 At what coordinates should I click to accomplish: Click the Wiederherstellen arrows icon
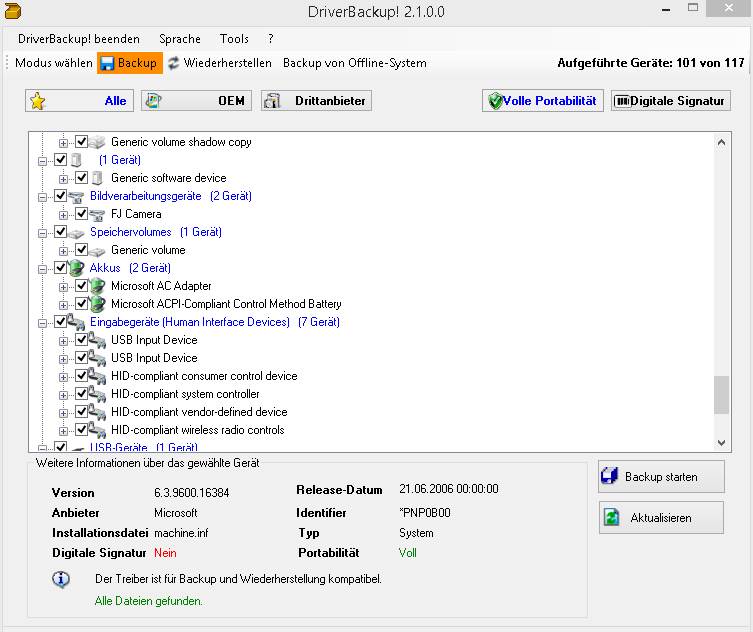point(174,63)
